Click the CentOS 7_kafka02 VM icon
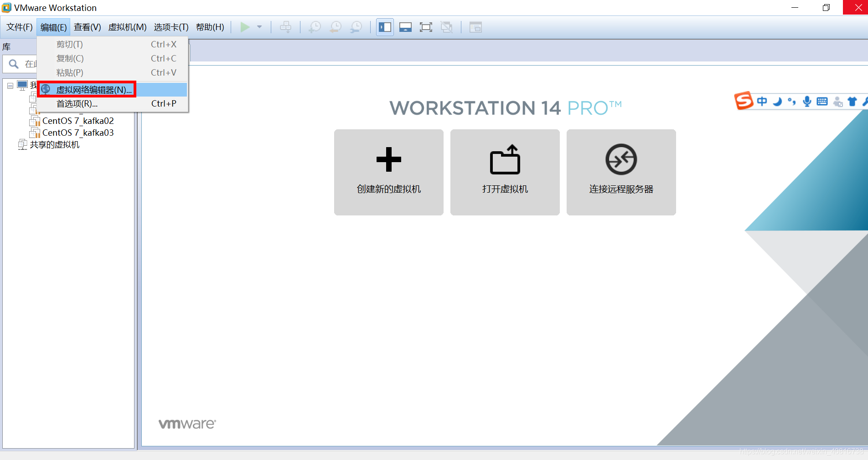This screenshot has height=460, width=868. pos(35,121)
